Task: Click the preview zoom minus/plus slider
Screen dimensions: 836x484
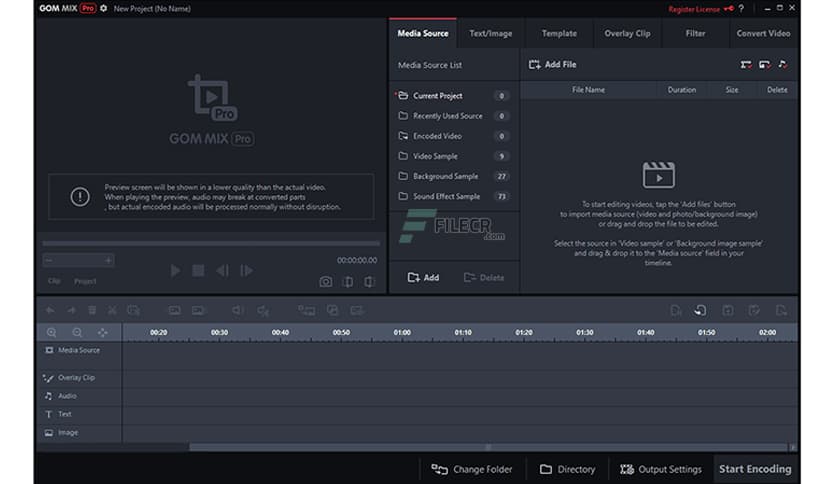Action: pos(78,260)
